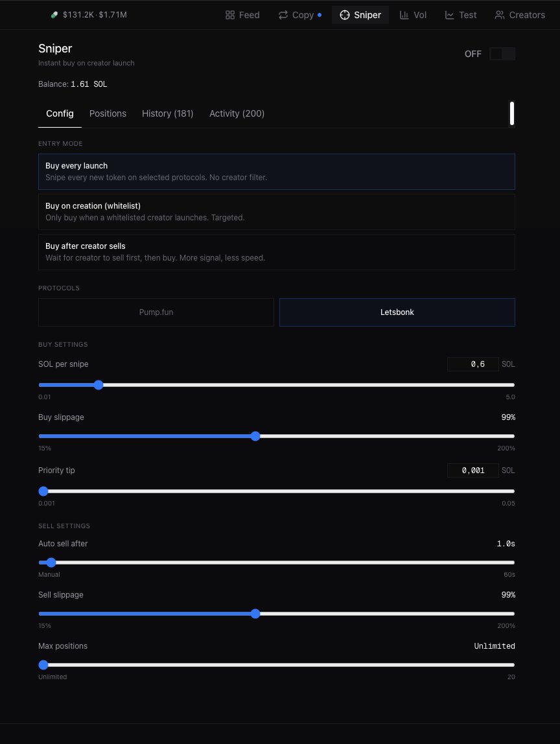The height and width of the screenshot is (744, 560).
Task: Click the 5.0 max label under SOL per snipe
Action: [x=510, y=397]
